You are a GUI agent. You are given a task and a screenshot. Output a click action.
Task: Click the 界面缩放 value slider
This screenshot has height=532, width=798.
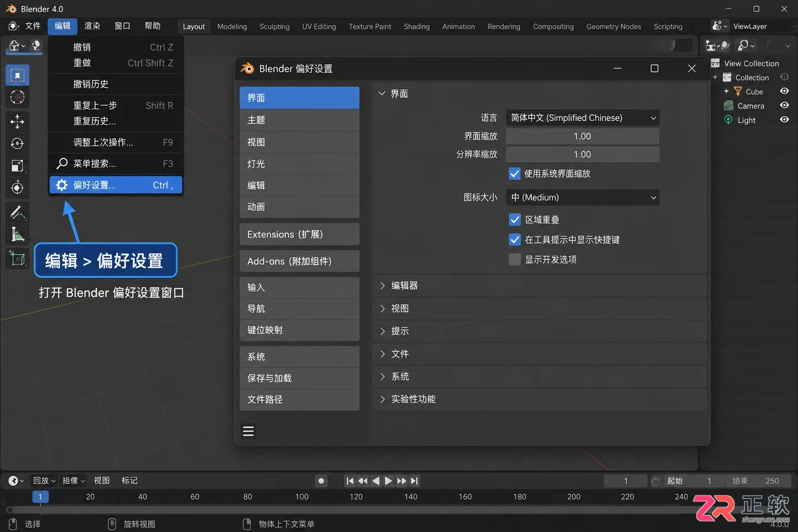[x=582, y=136]
